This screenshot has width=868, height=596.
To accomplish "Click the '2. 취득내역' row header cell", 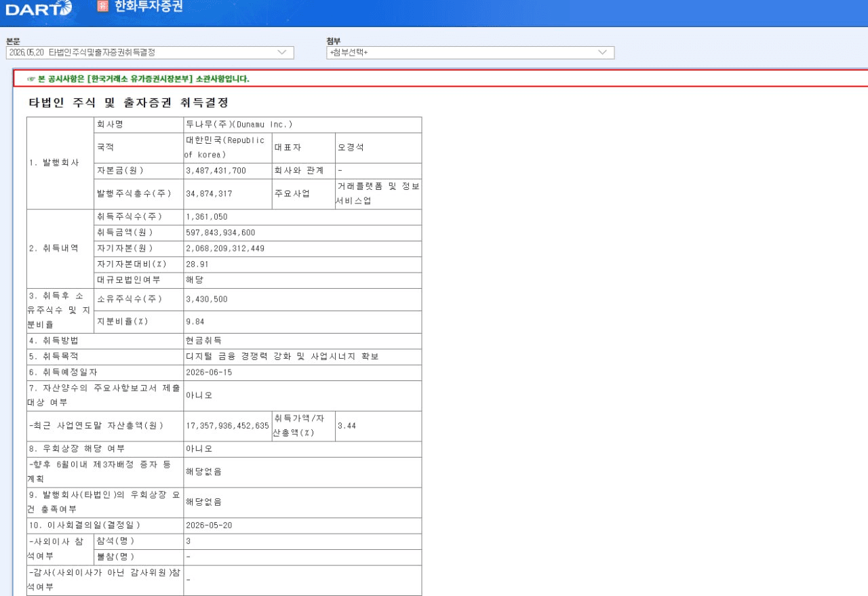I will coord(60,248).
